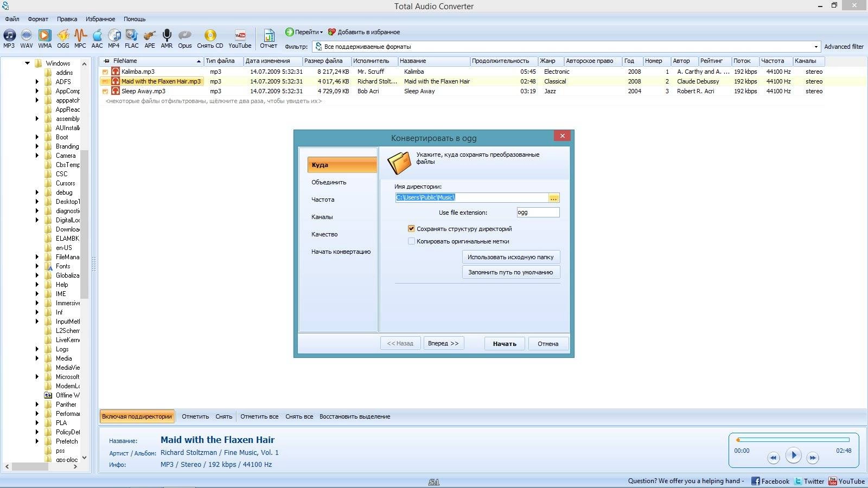Click the Начать button
This screenshot has height=488, width=868.
point(505,343)
